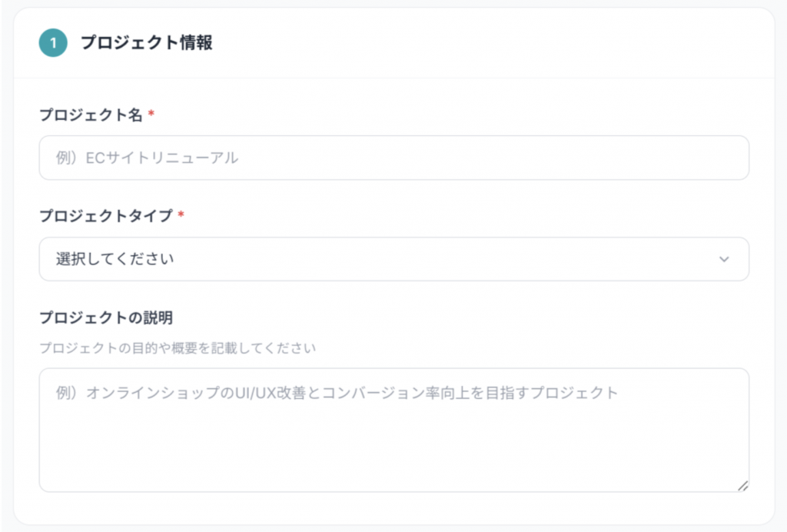Viewport: 787px width, 532px height.
Task: Click the プロジェクト名 field label
Action: pyautogui.click(x=91, y=115)
